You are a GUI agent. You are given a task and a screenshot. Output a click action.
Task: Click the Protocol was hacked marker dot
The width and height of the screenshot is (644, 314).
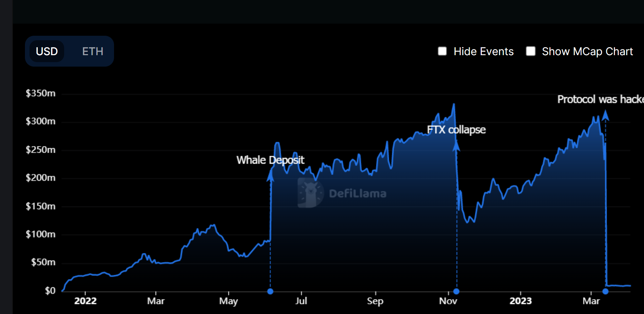pos(606,291)
